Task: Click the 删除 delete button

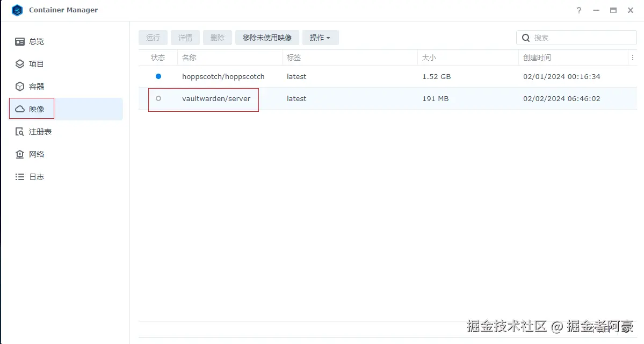Action: 218,38
